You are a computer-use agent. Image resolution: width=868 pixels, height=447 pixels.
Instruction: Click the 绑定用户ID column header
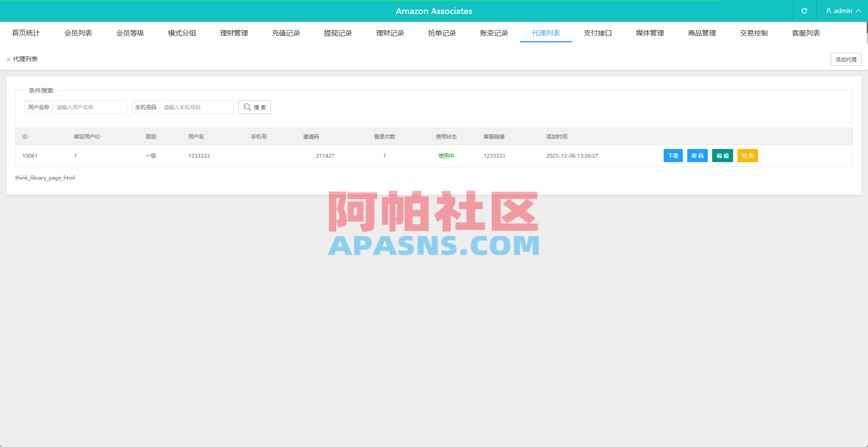(x=87, y=137)
